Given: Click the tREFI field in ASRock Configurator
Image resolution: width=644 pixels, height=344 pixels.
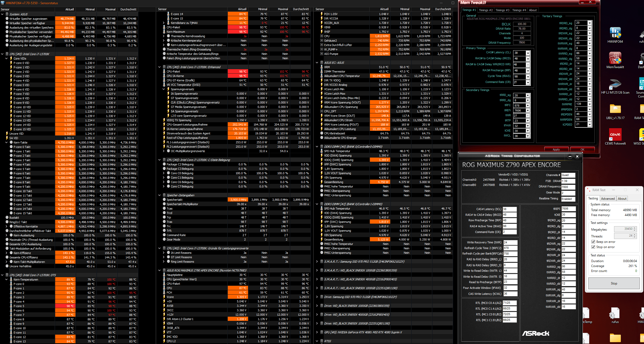Looking at the screenshot, I should [x=569, y=209].
